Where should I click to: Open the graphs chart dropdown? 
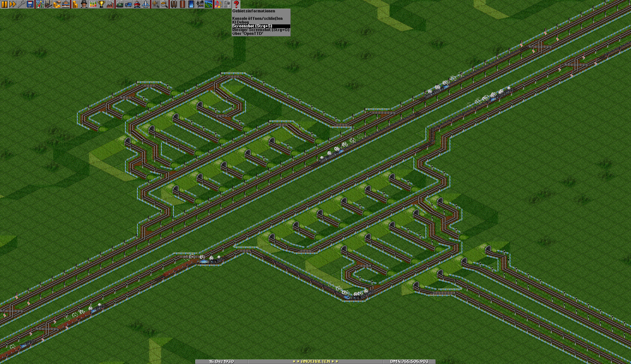(x=92, y=4)
